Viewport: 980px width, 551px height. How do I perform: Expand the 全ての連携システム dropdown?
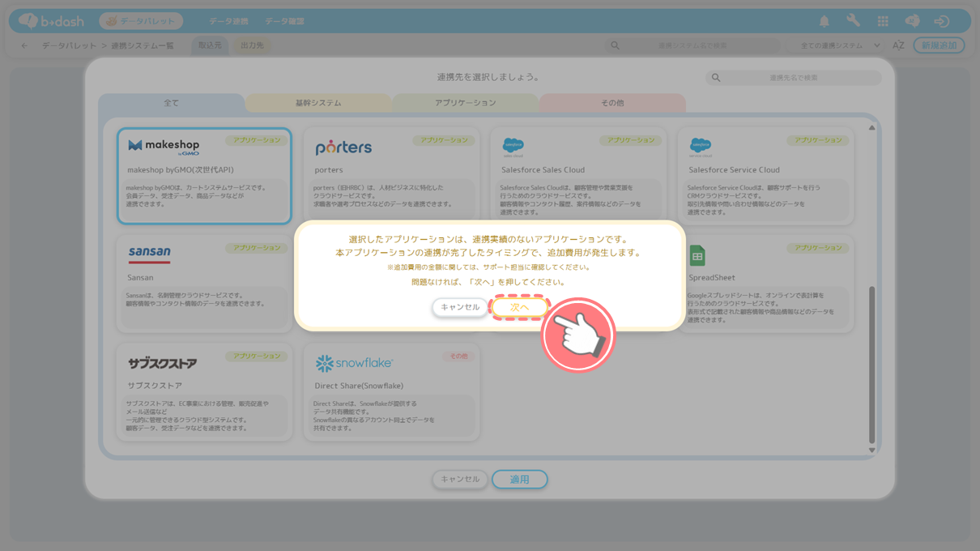click(x=840, y=45)
